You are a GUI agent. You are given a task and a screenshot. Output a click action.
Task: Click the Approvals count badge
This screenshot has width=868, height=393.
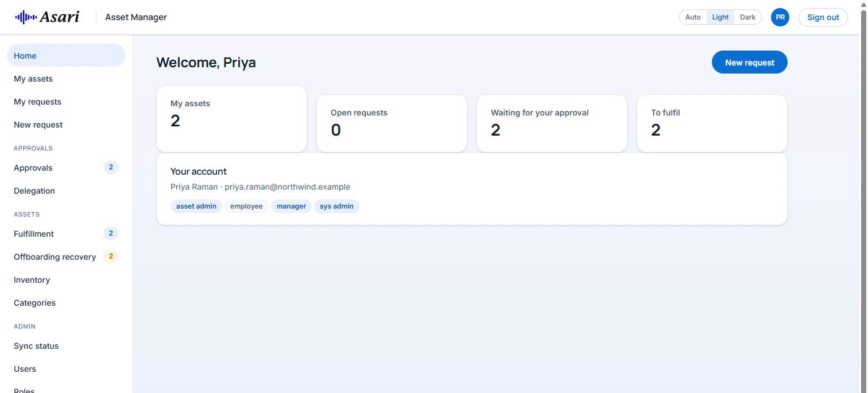click(x=111, y=167)
